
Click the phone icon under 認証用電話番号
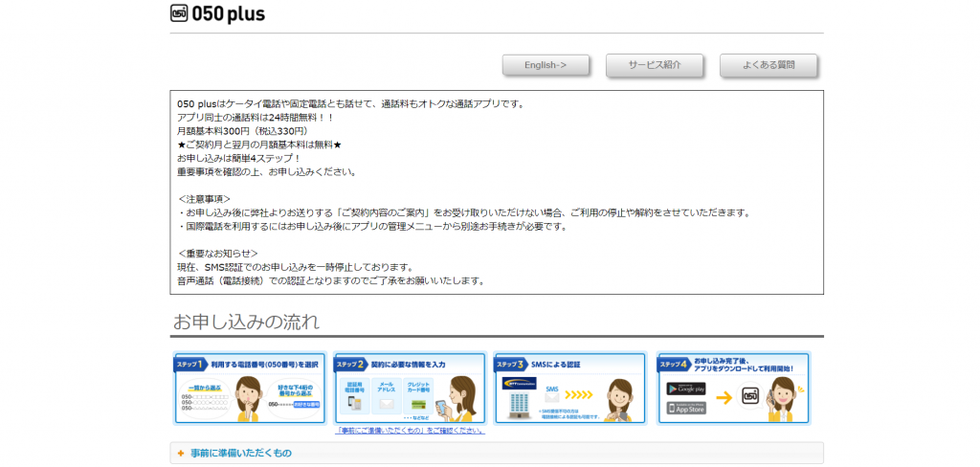pyautogui.click(x=355, y=405)
